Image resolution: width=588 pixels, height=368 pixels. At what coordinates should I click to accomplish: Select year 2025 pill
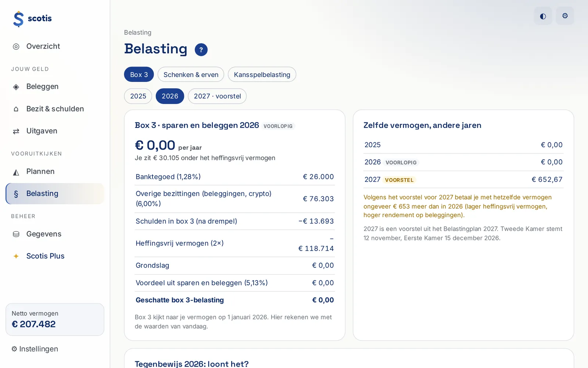[138, 96]
